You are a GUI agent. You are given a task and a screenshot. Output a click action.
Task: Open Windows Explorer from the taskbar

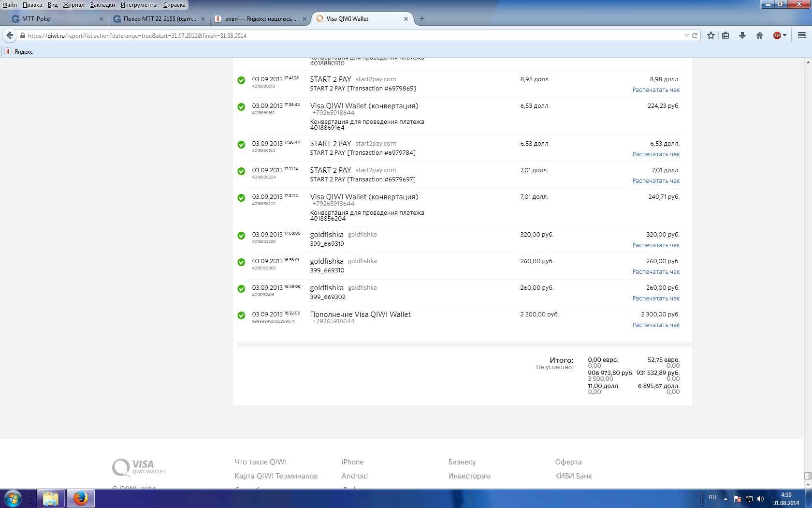click(51, 498)
